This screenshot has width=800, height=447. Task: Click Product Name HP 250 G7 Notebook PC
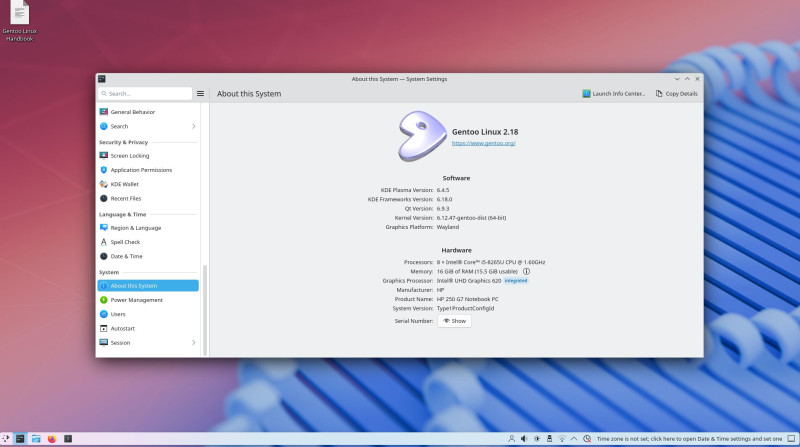pos(467,299)
